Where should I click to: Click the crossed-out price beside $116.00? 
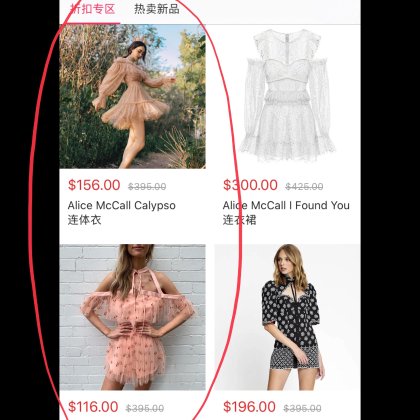[145, 408]
